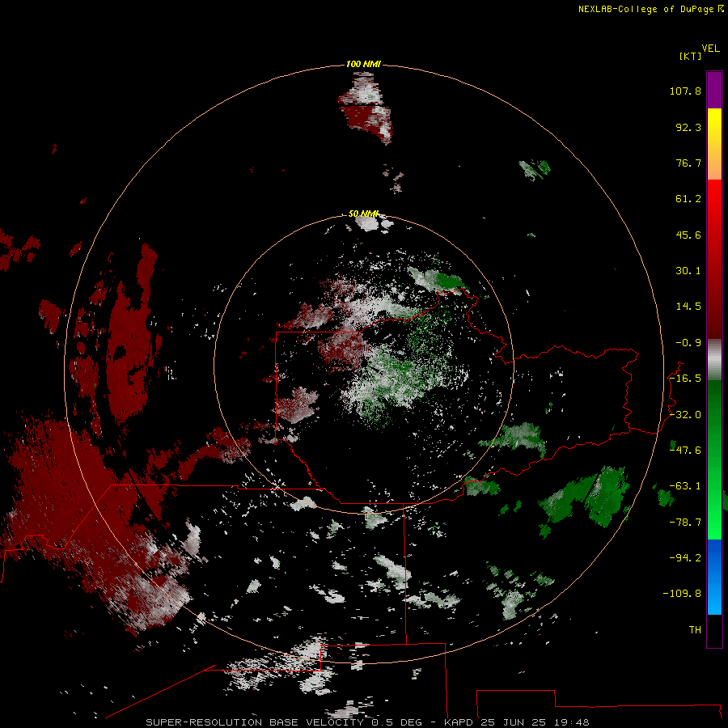This screenshot has height=728, width=728.
Task: Click the -94.2 legend value
Action: (x=685, y=558)
